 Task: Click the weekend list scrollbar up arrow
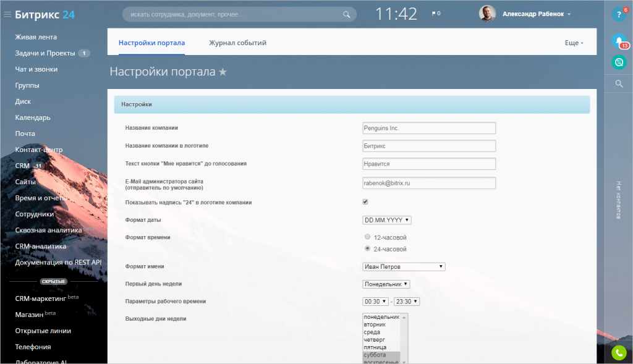(x=404, y=318)
